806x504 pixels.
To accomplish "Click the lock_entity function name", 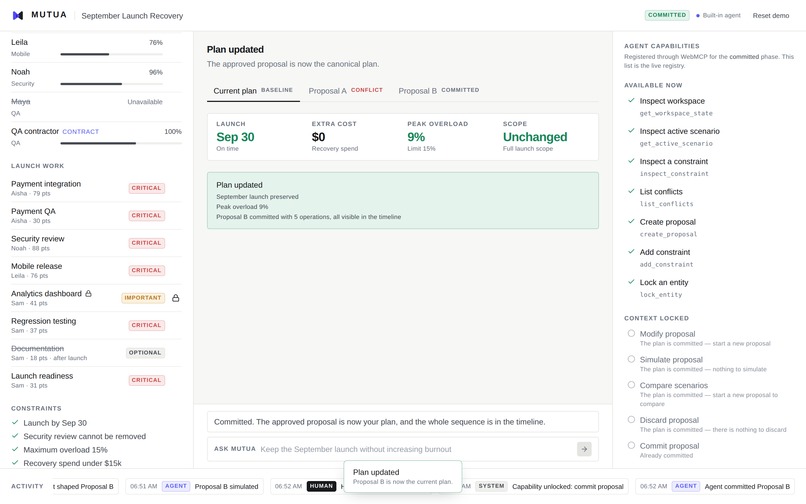I will coord(661,295).
